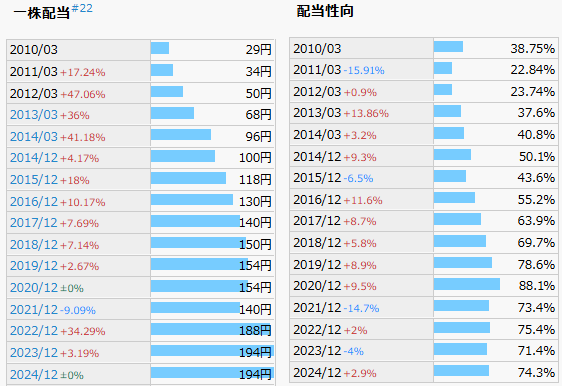Image resolution: width=562 pixels, height=386 pixels.
Task: Click the 194円 bar for 2023/12
Action: coord(212,351)
